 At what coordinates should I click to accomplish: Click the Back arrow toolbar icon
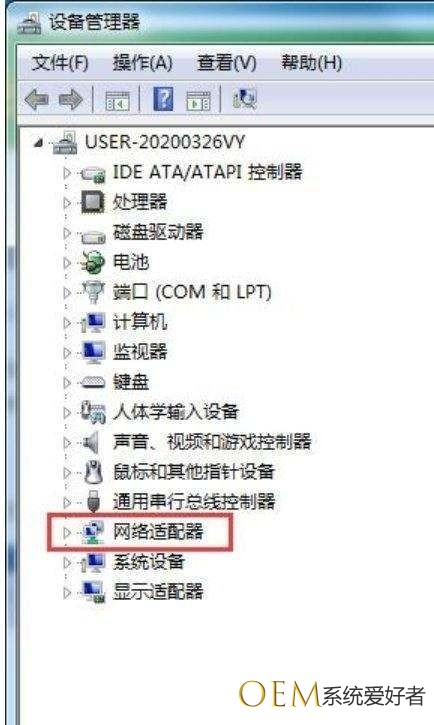[37, 99]
